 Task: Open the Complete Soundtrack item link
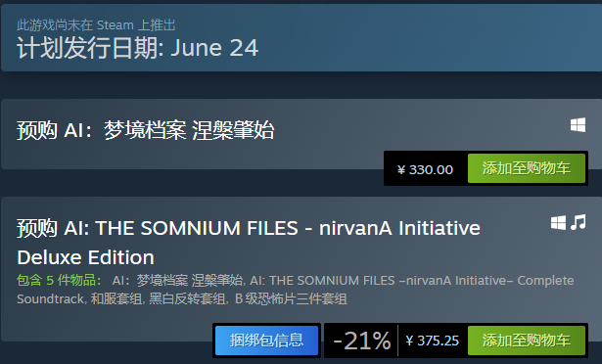click(x=296, y=290)
